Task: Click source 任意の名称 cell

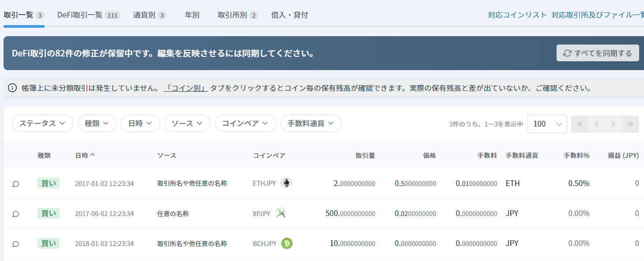Action: tap(173, 214)
